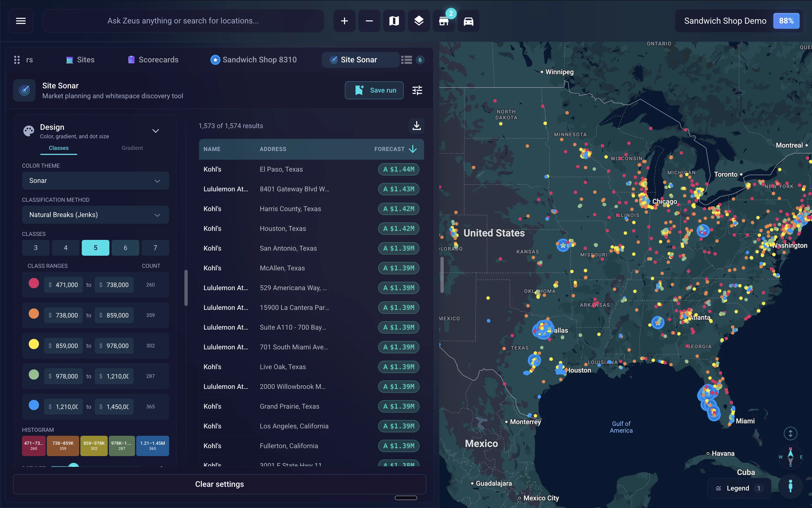The image size is (812, 508).
Task: Select 5 classes
Action: click(95, 248)
